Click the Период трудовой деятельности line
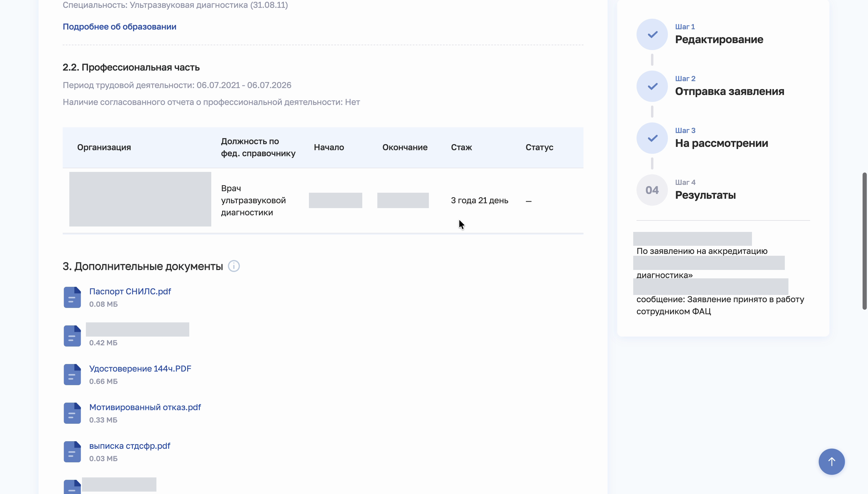Viewport: 868px width, 494px height. tap(177, 85)
